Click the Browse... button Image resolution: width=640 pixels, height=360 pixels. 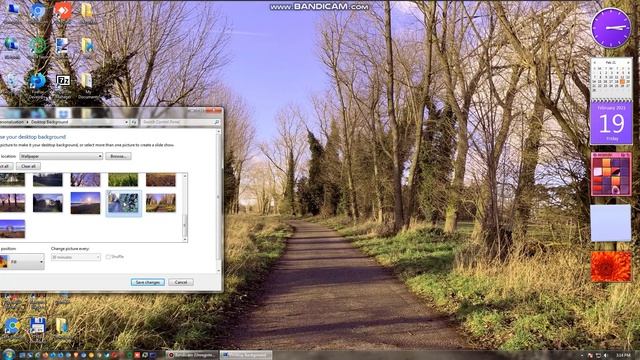(118, 156)
